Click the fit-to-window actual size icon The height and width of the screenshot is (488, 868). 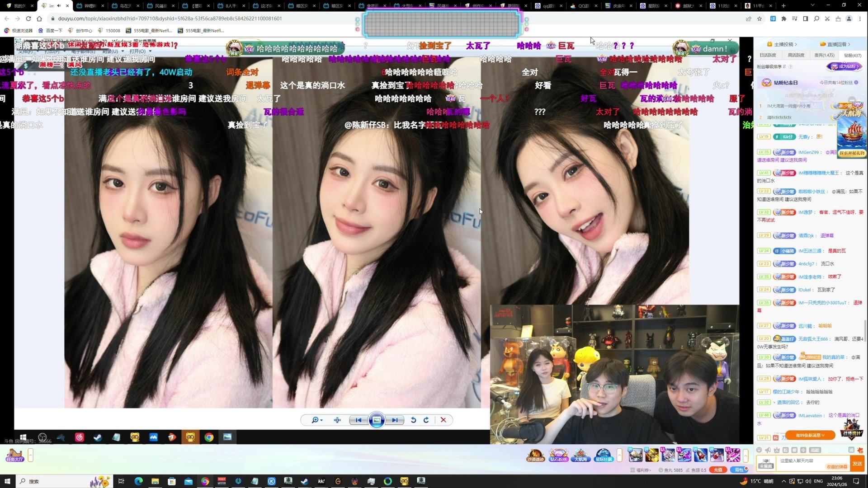coord(337,420)
